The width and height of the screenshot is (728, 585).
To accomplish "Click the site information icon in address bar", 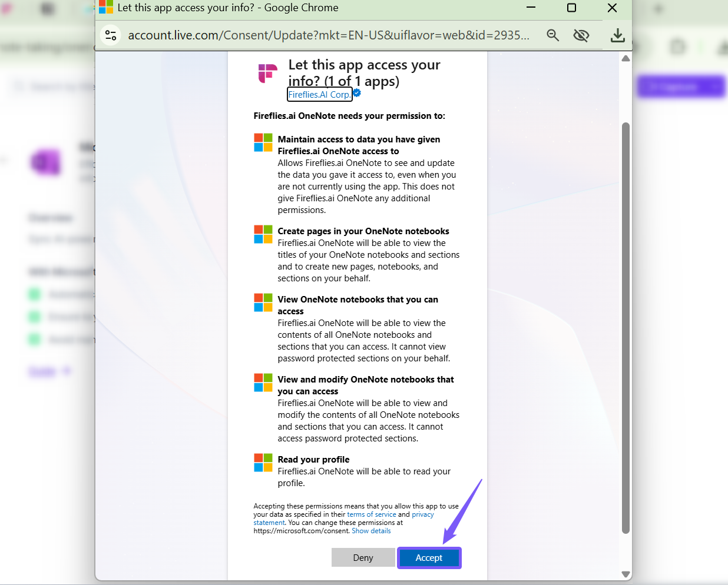I will click(x=111, y=35).
